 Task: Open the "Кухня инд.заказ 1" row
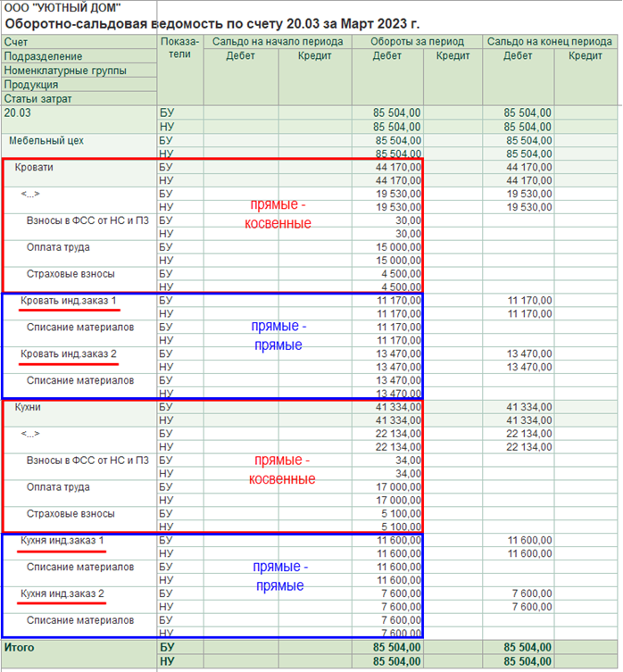(x=62, y=540)
